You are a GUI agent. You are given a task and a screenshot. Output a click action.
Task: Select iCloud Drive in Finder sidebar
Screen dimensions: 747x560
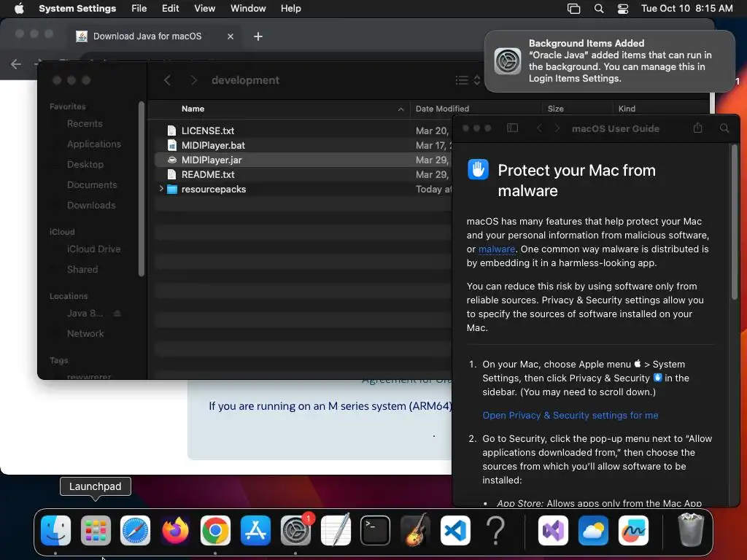pos(93,249)
